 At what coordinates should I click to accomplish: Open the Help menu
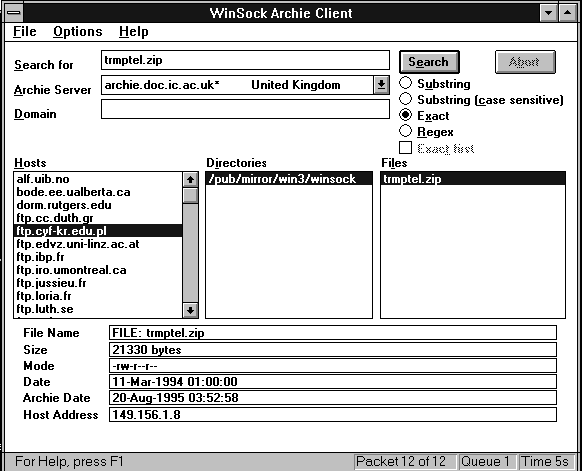coord(134,32)
